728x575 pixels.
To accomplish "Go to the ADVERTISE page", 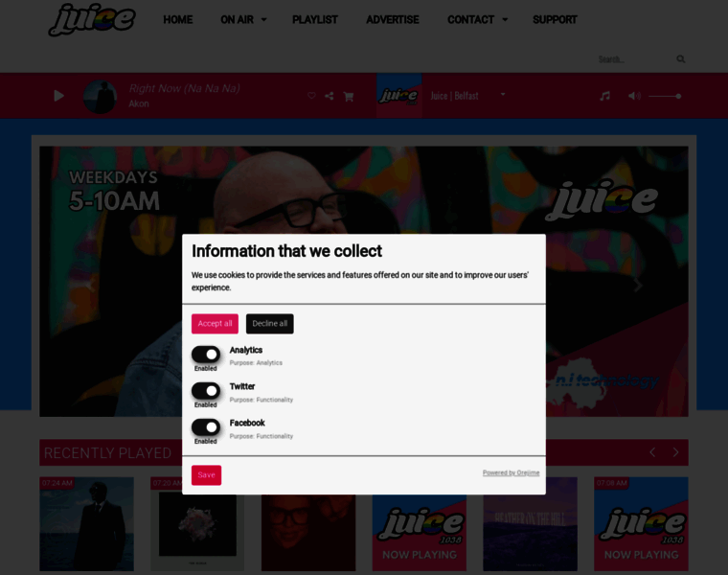I will pyautogui.click(x=393, y=20).
